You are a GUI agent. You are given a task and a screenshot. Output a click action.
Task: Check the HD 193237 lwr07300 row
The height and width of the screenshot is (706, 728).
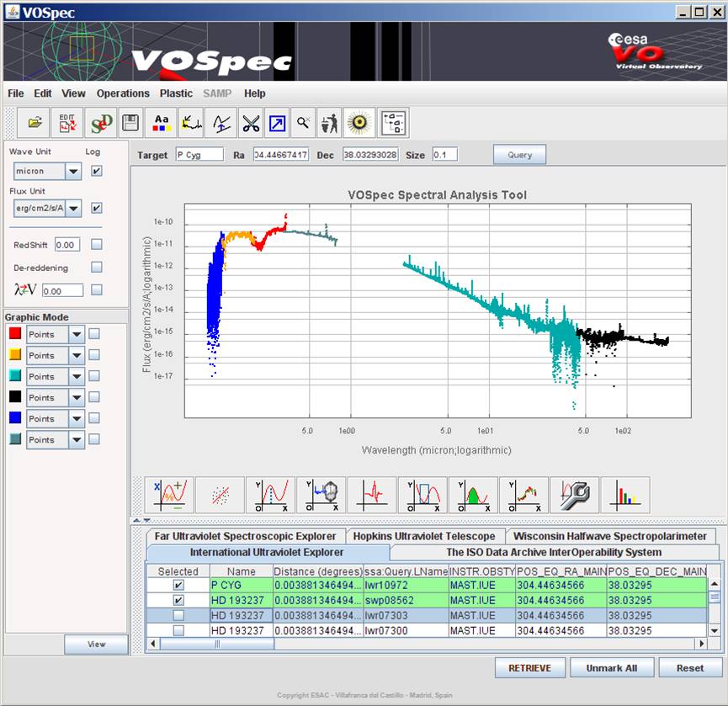[x=178, y=630]
